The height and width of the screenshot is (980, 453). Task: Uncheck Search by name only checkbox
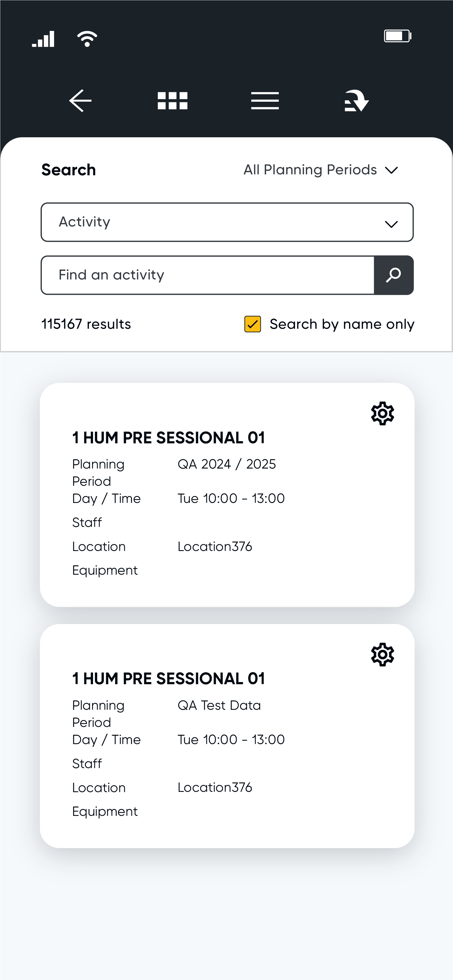[x=253, y=324]
